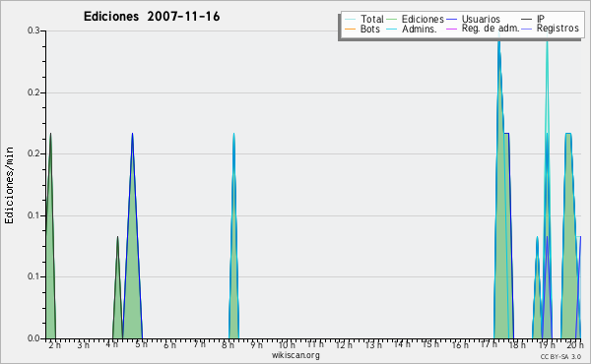
Task: Click the line swatch beside Registros
Action: click(527, 29)
